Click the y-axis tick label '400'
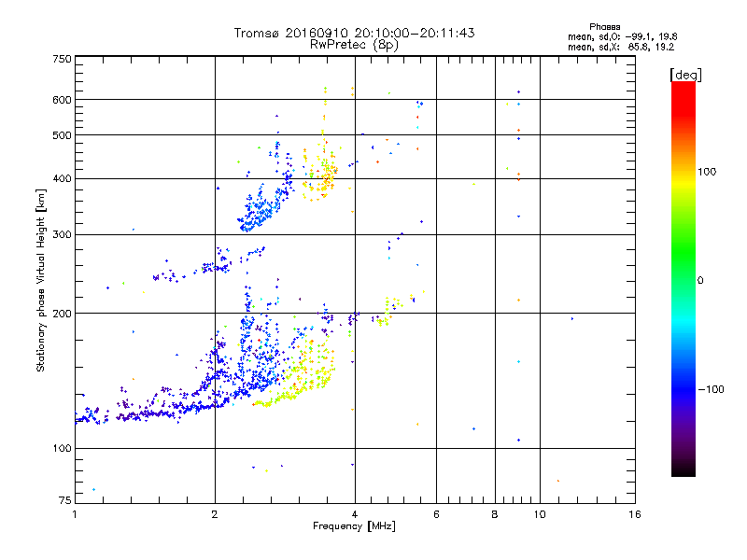This screenshot has width=747, height=560. (x=63, y=178)
